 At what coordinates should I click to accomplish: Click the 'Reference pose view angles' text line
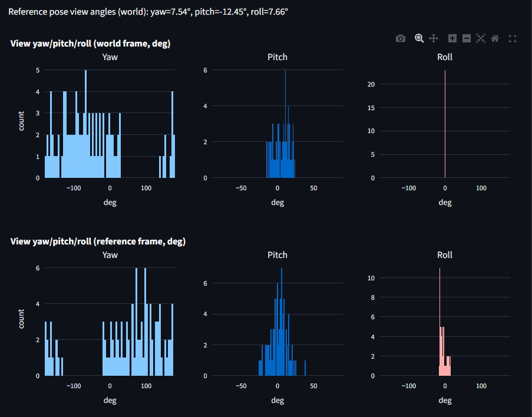[x=148, y=12]
